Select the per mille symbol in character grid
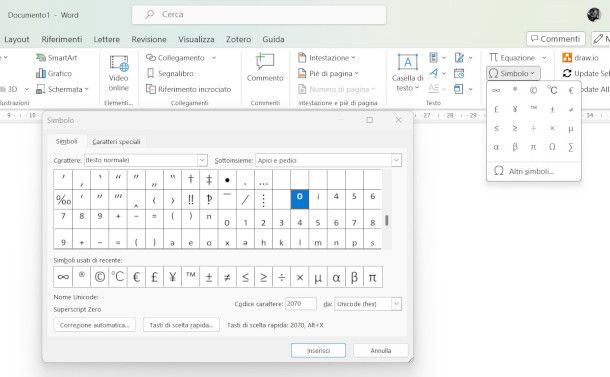 63,200
